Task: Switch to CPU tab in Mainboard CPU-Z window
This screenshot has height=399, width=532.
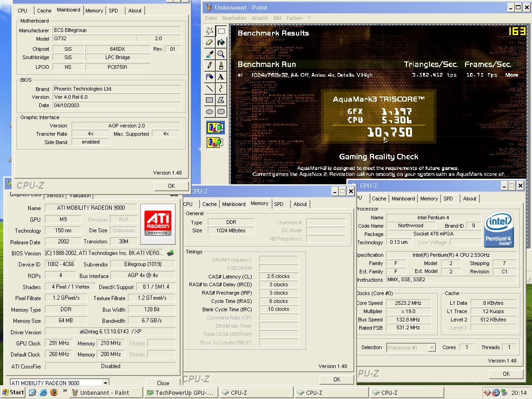Action: pyautogui.click(x=22, y=11)
